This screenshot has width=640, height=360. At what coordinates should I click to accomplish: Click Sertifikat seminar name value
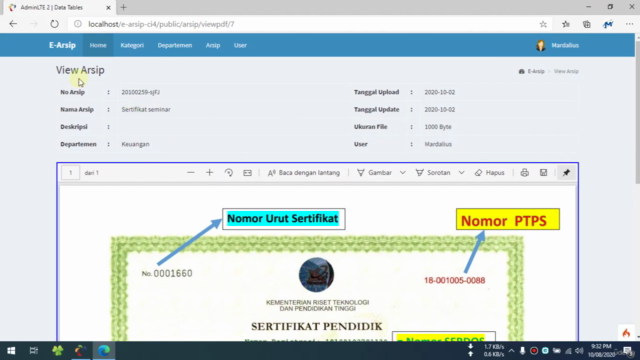coord(146,109)
